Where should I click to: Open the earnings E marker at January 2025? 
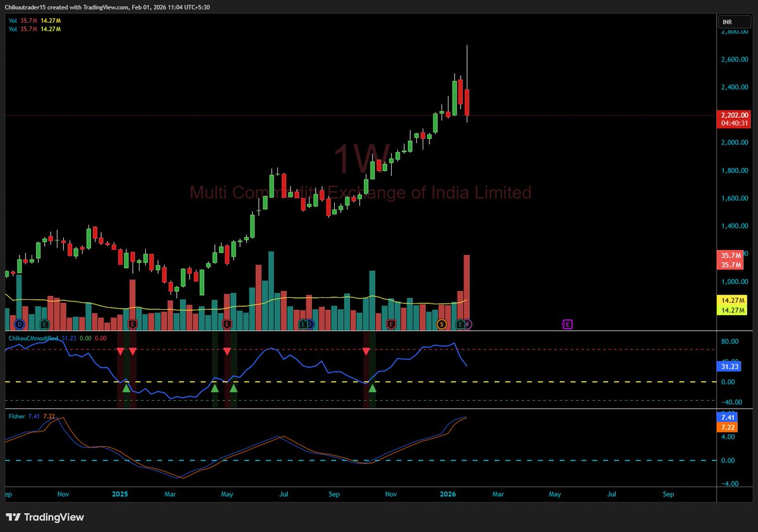click(132, 324)
